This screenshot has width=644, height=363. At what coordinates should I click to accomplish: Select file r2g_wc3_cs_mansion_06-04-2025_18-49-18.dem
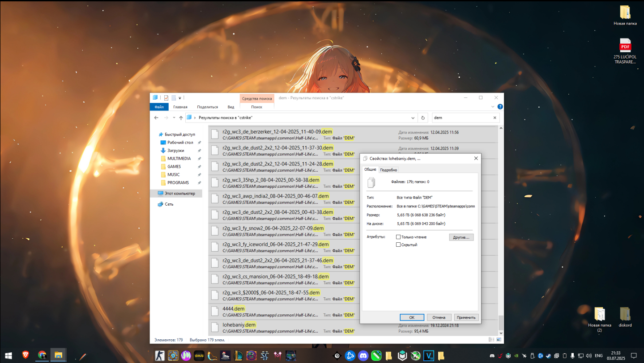284,279
